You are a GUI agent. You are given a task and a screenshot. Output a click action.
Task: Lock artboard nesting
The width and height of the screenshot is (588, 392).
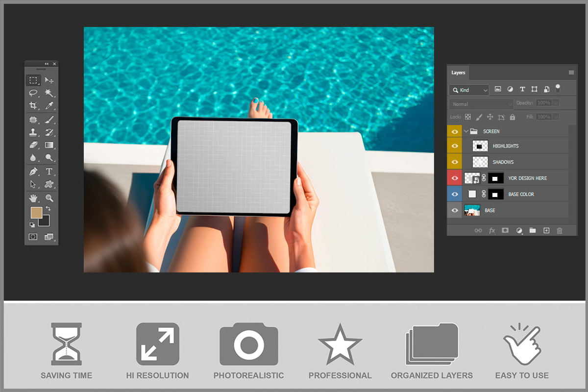[x=501, y=117]
